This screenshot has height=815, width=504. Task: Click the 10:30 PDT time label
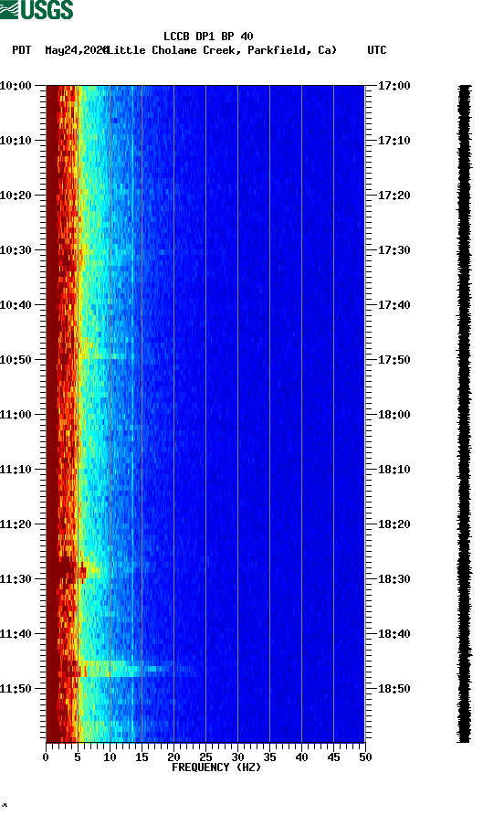click(x=16, y=250)
